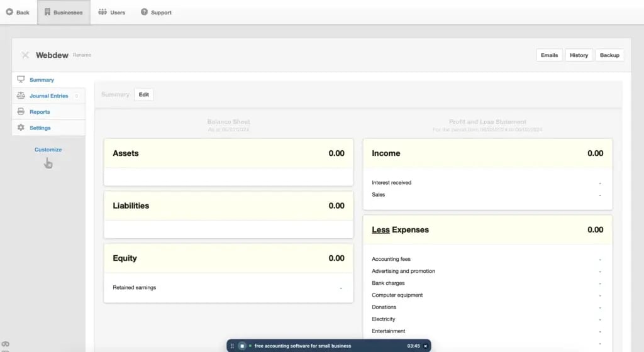Open the Customize link in sidebar
This screenshot has height=352, width=644.
[48, 150]
